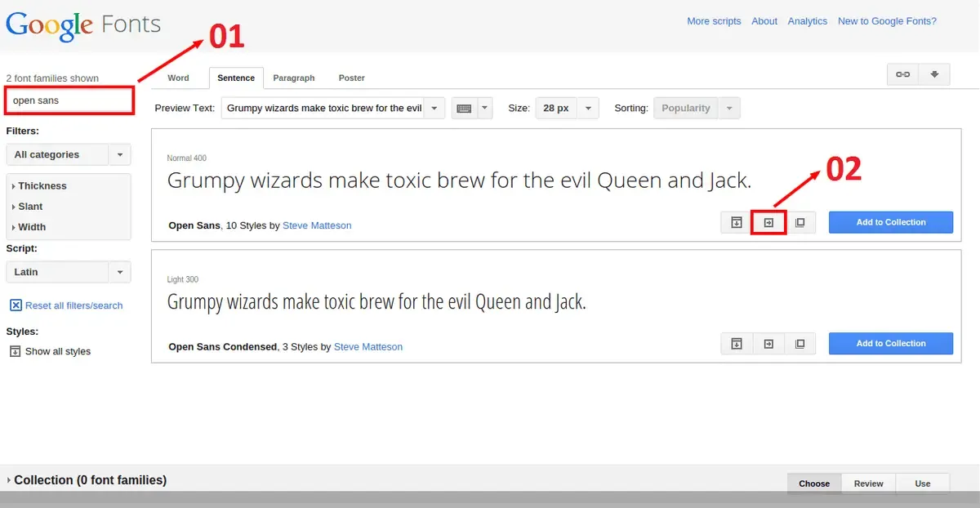Screen dimensions: 980x508
Task: Click the link icon button top right
Action: (x=903, y=74)
